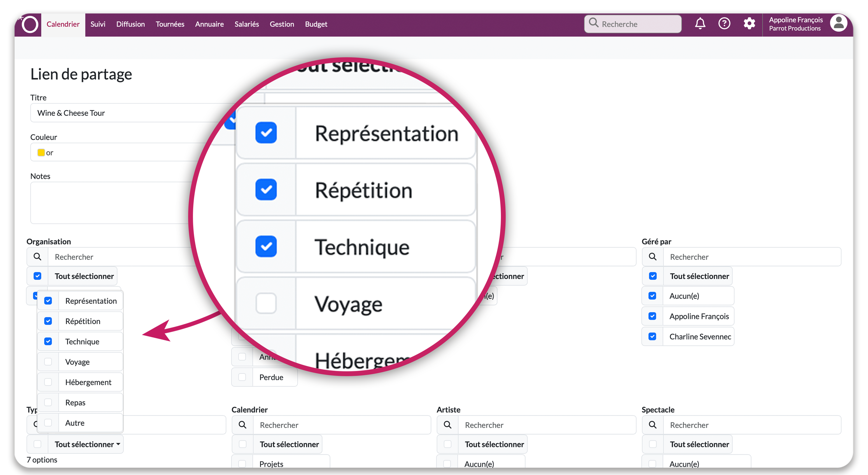Click the Lien de partage heading

click(x=81, y=74)
